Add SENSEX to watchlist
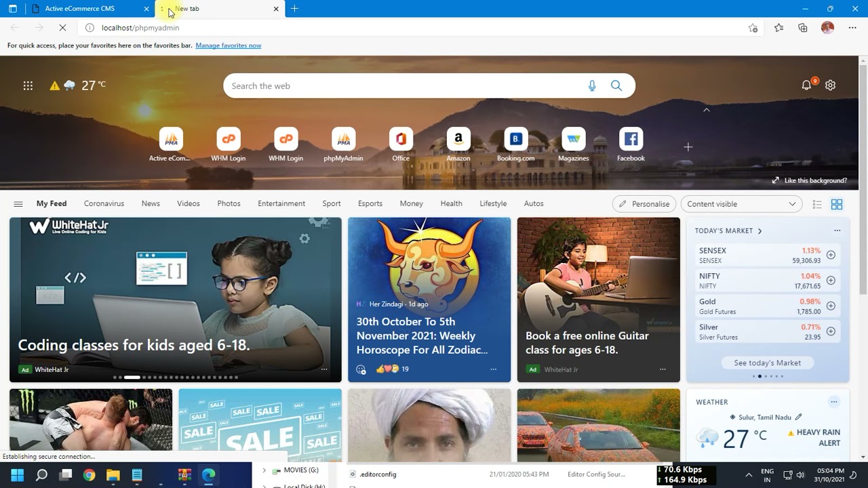Image resolution: width=868 pixels, height=488 pixels. 831,255
